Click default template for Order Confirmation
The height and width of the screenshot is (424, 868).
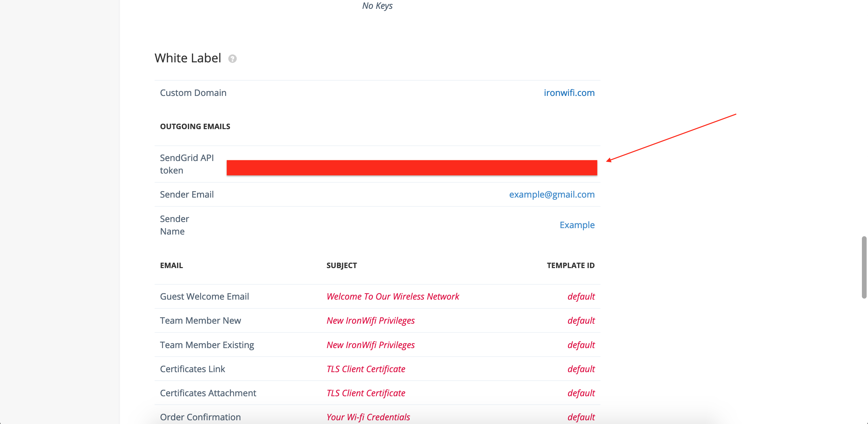click(x=580, y=417)
